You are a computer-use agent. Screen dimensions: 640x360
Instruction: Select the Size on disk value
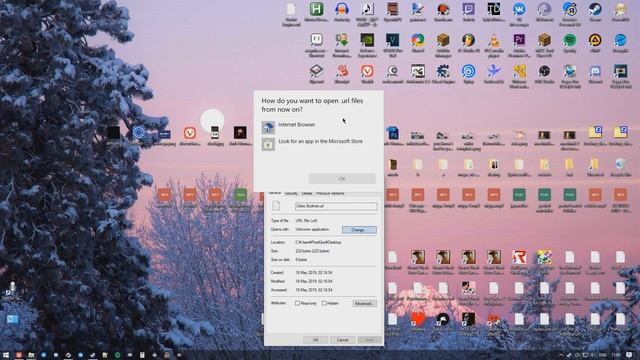(301, 260)
